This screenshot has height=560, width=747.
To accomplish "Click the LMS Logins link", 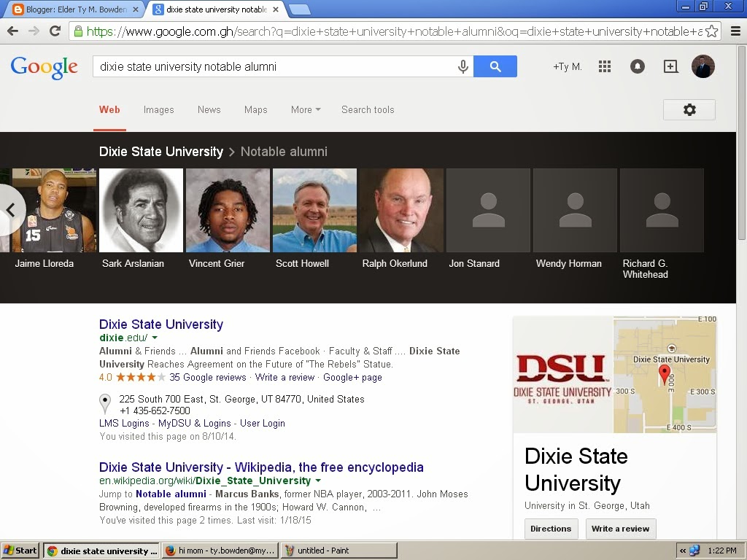I will [124, 424].
